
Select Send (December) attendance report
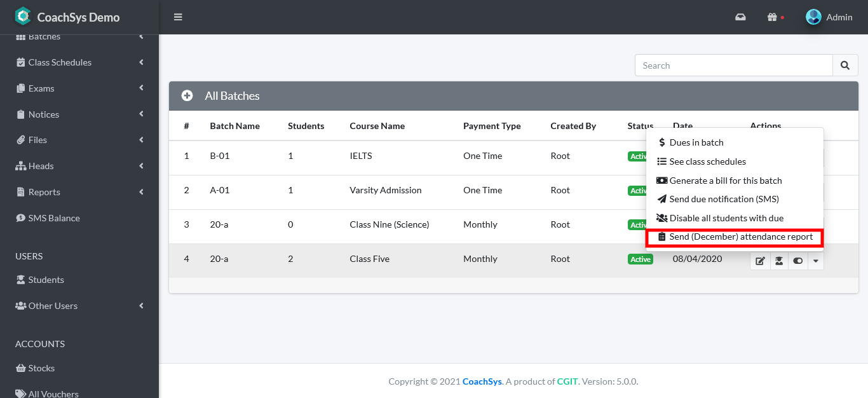(x=735, y=237)
